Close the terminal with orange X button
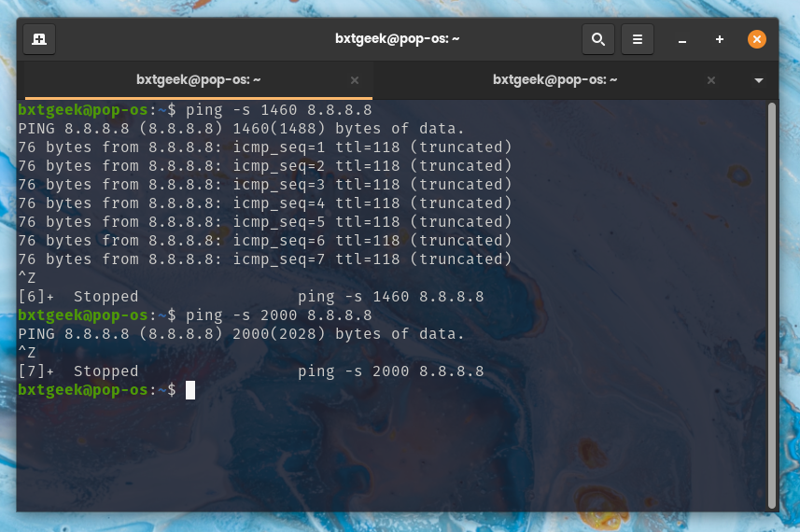 pos(757,39)
